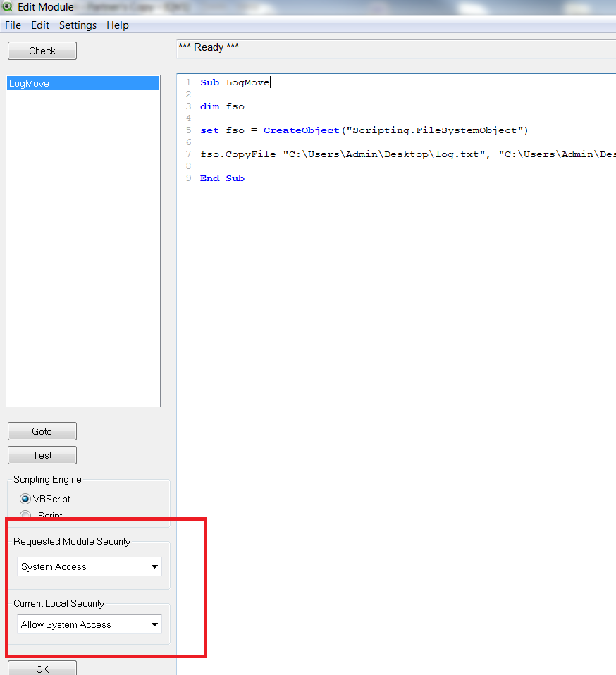This screenshot has width=616, height=675.
Task: Select the VBScript scripting engine
Action: 26,499
